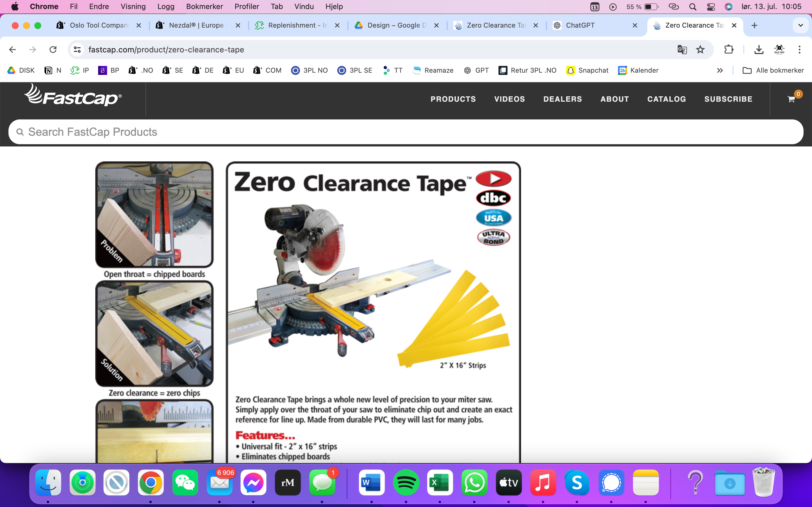Open Alle bokmerker folder
The width and height of the screenshot is (812, 507).
pyautogui.click(x=773, y=70)
